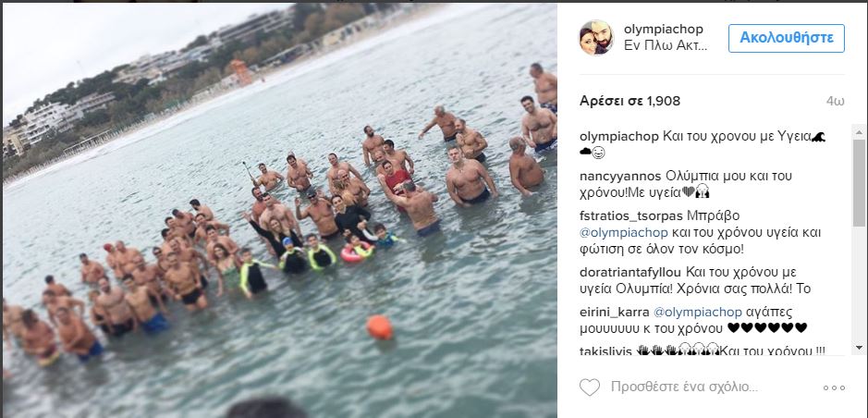Open eirini_karra commenter profile
Screen dimensions: 868x418
pos(615,311)
